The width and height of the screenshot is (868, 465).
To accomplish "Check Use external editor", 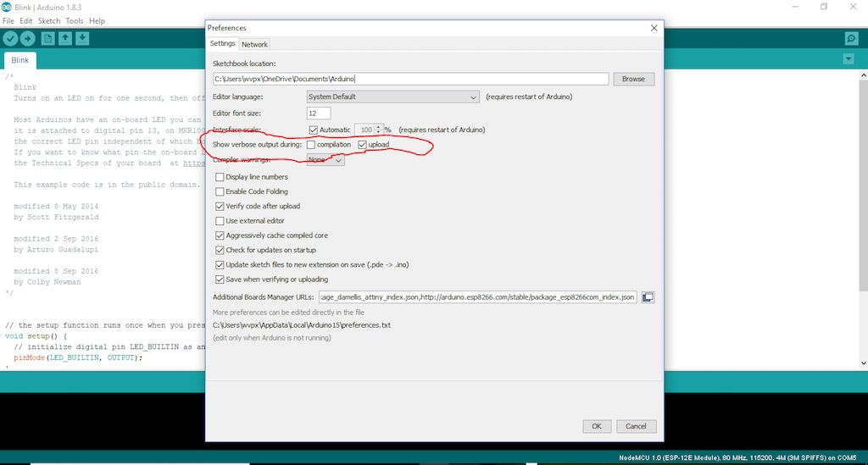I will click(x=220, y=221).
